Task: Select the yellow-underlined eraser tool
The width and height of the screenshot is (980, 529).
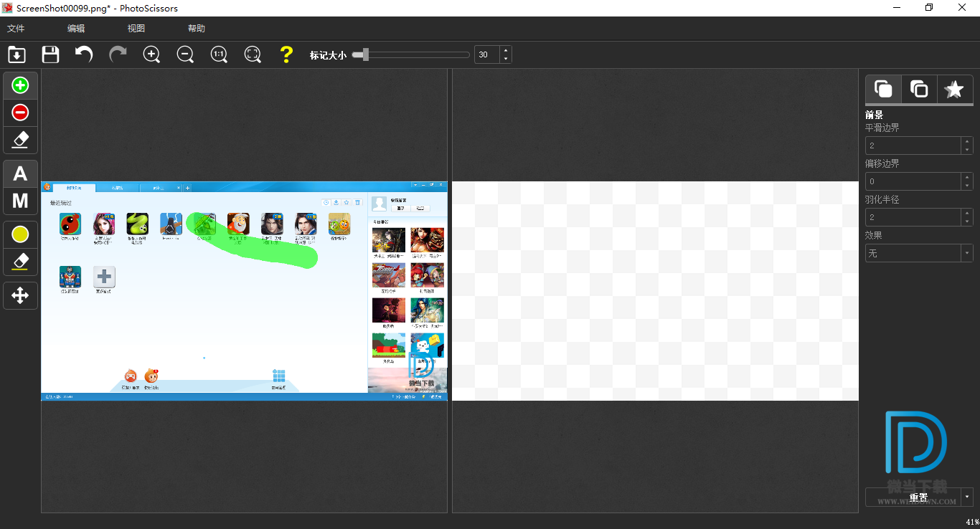Action: pos(20,262)
